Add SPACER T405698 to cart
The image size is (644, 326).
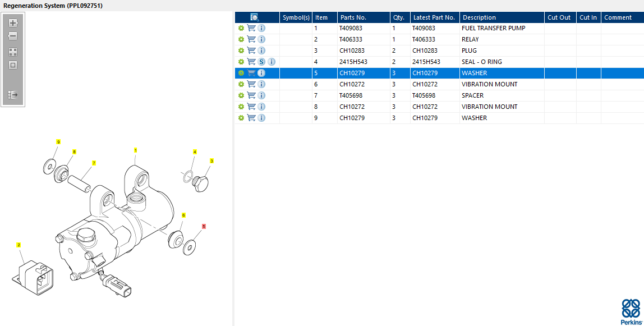point(251,95)
